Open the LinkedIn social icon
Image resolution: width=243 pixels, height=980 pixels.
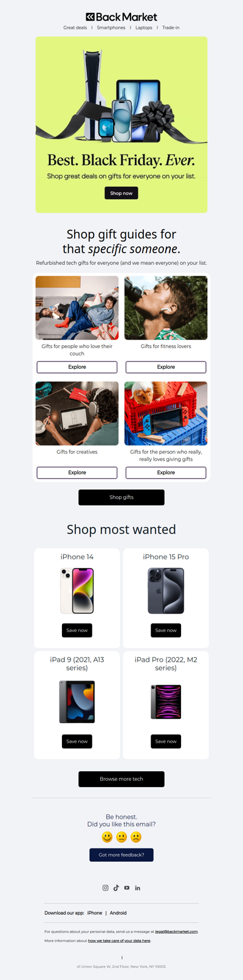(x=137, y=888)
